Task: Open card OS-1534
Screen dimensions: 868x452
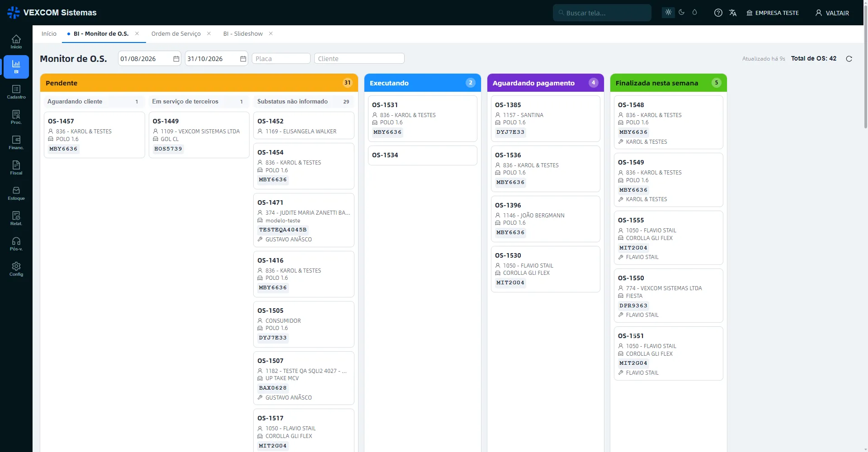Action: point(423,155)
